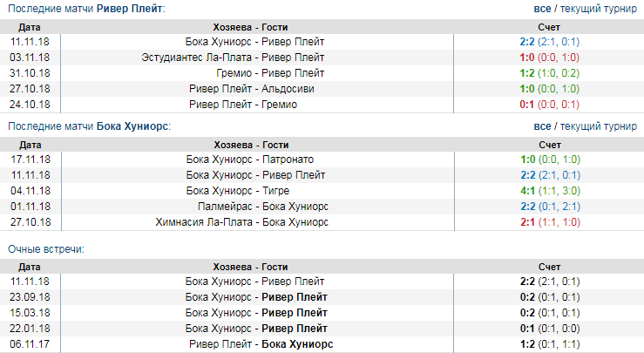Viewport: 644px width, 353px height.
Task: Select "все" filter for Бока Хуниорс matches
Action: click(542, 126)
